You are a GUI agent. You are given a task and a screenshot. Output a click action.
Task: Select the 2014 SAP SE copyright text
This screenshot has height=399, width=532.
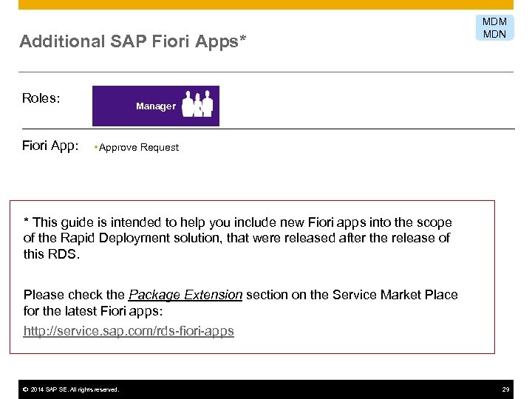pos(71,389)
